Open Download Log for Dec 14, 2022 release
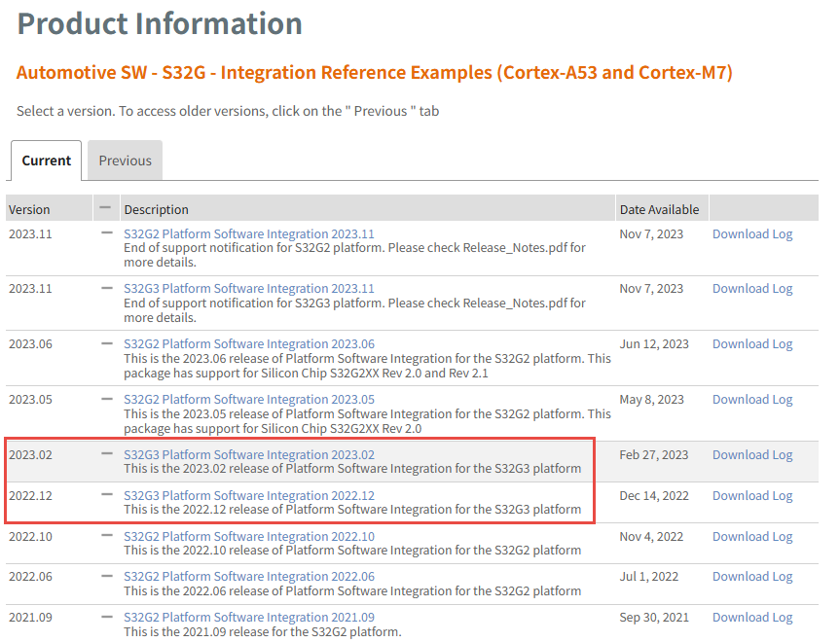The width and height of the screenshot is (840, 642). coord(752,496)
